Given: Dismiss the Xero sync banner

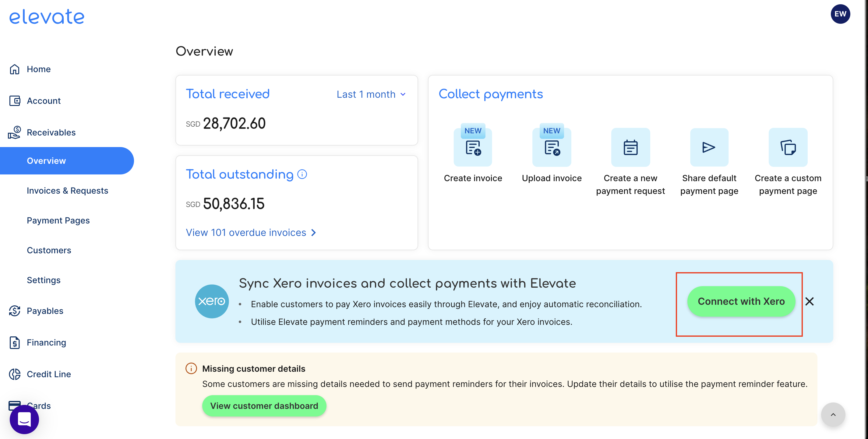Looking at the screenshot, I should pyautogui.click(x=809, y=301).
